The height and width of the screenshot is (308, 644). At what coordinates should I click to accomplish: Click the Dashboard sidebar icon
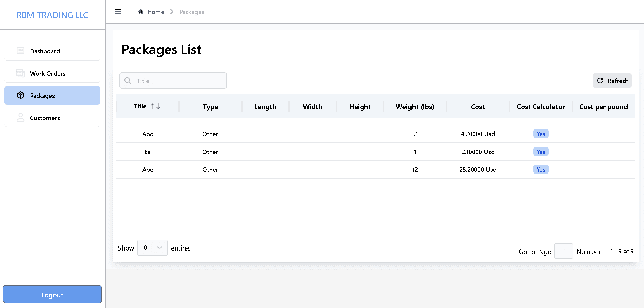click(21, 51)
